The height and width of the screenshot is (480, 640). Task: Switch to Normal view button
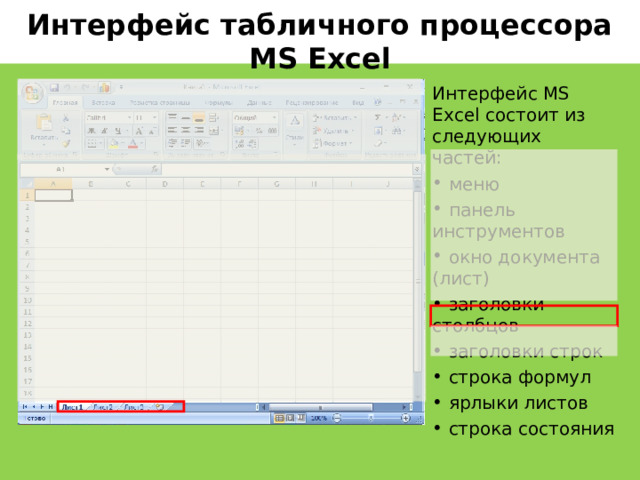[280, 418]
